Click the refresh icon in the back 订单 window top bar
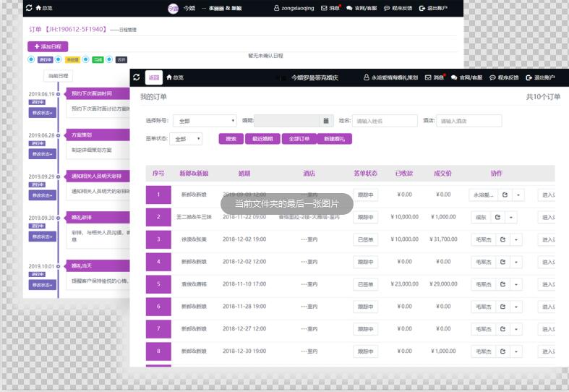The image size is (569, 392). pos(29,8)
